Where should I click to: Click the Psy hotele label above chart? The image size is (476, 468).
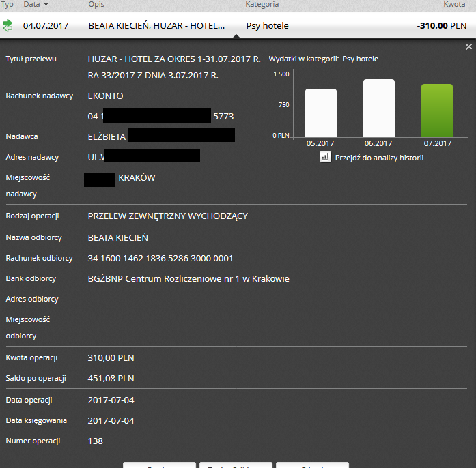tap(360, 59)
